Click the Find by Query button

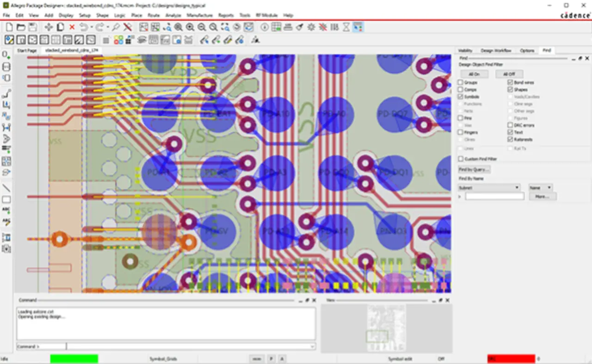pos(474,170)
